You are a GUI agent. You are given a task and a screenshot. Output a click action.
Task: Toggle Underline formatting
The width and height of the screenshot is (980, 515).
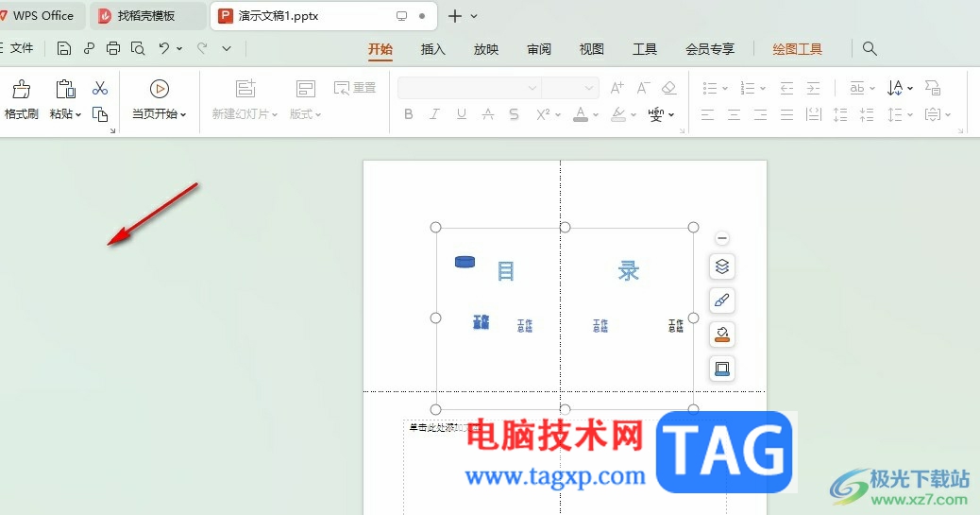pyautogui.click(x=462, y=114)
